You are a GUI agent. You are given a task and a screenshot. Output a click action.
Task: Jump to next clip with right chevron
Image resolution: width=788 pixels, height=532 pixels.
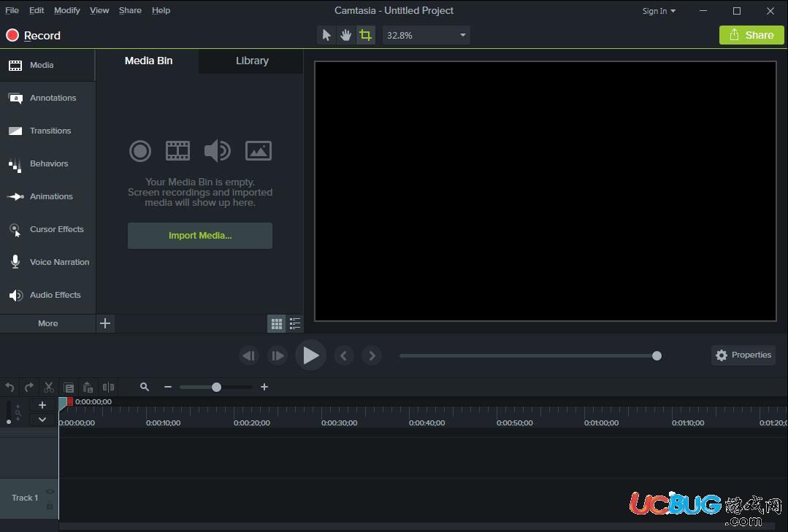pos(372,355)
